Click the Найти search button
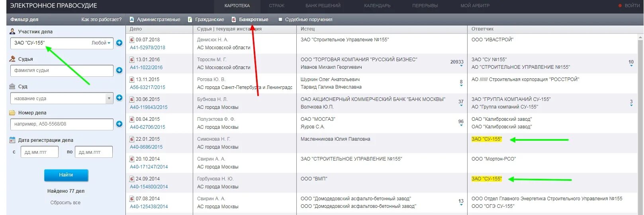 [66, 175]
